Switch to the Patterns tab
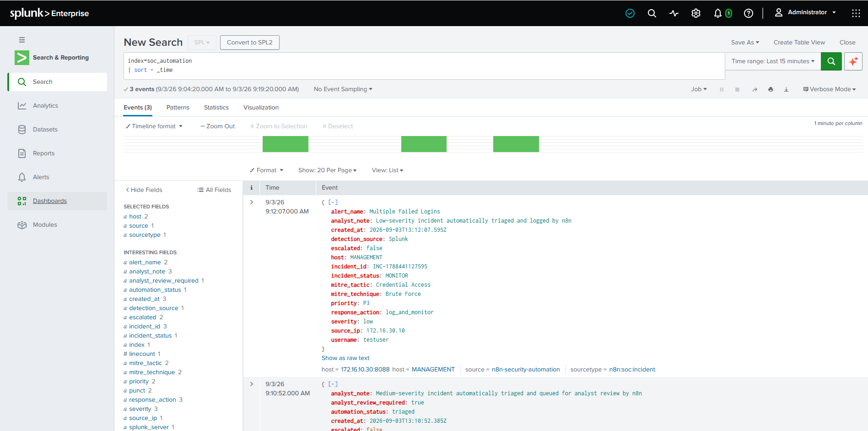This screenshot has height=431, width=868. [x=178, y=108]
